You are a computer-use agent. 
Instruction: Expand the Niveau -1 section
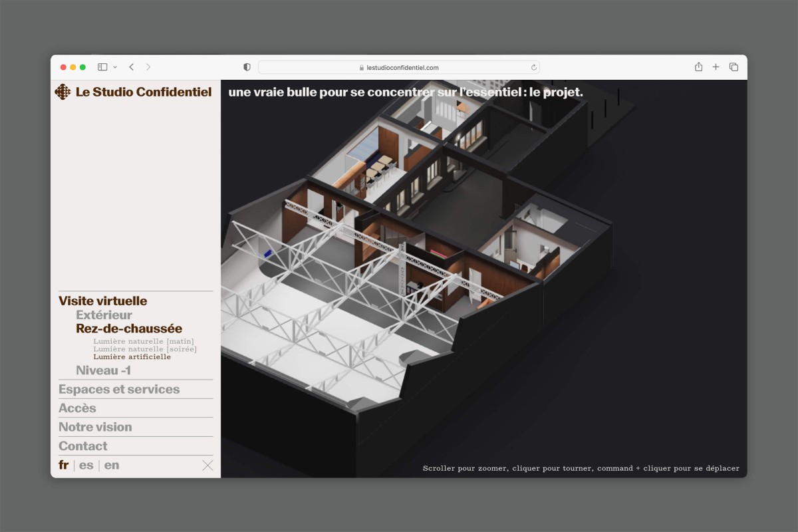click(104, 370)
